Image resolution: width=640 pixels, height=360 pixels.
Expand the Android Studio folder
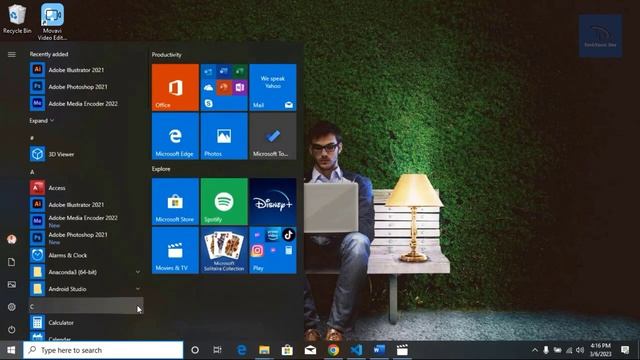tap(86, 289)
